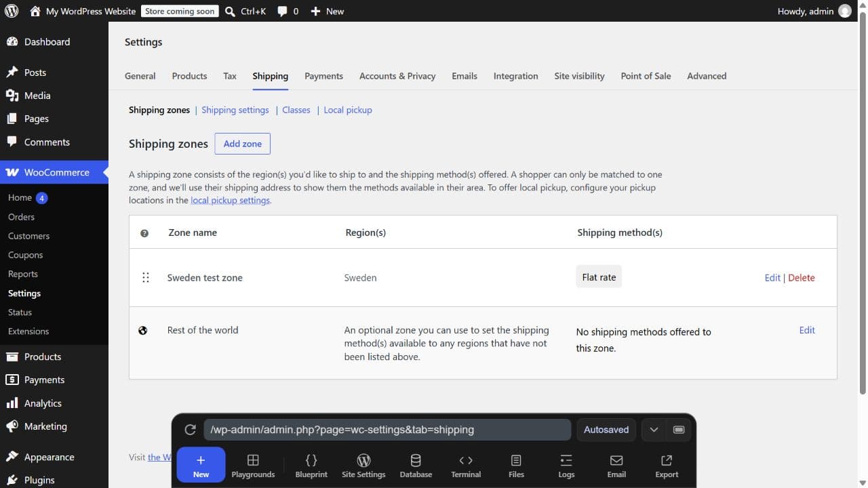The width and height of the screenshot is (868, 488).
Task: Click the admin user avatar
Action: 844,11
